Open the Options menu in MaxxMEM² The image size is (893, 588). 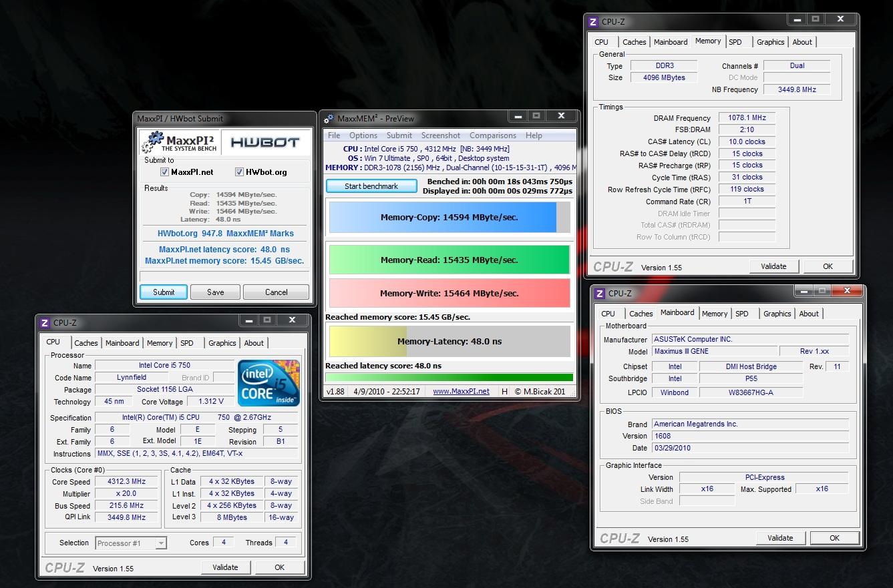363,135
